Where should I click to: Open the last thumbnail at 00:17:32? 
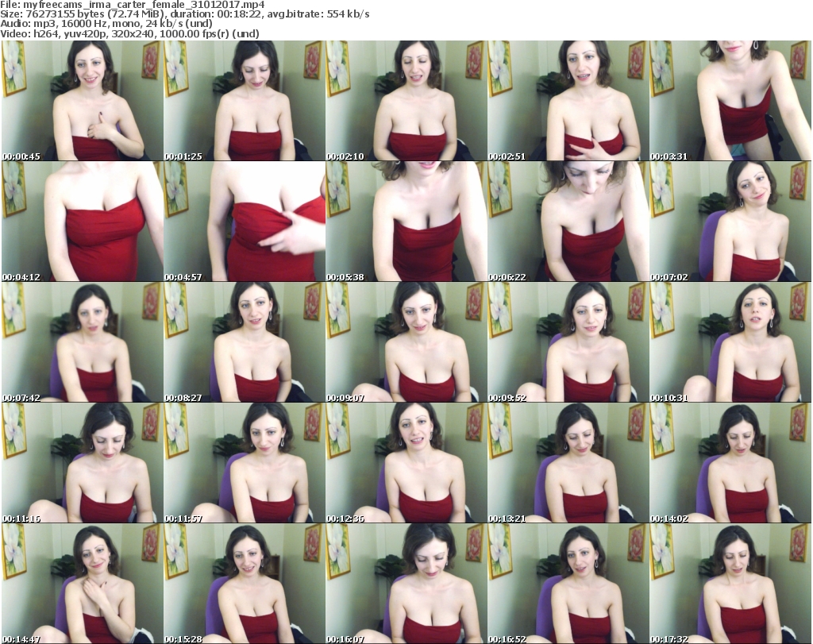(x=730, y=584)
